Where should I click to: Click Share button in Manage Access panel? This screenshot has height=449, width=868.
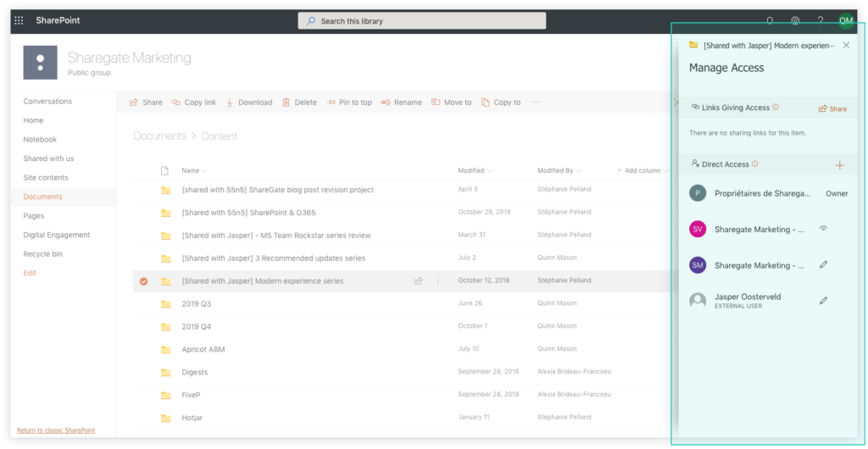832,108
